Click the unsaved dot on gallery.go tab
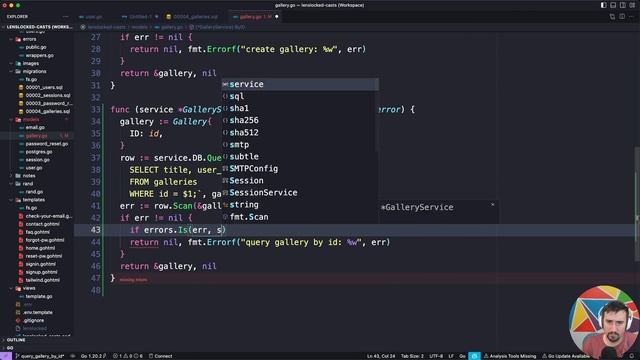 [276, 17]
